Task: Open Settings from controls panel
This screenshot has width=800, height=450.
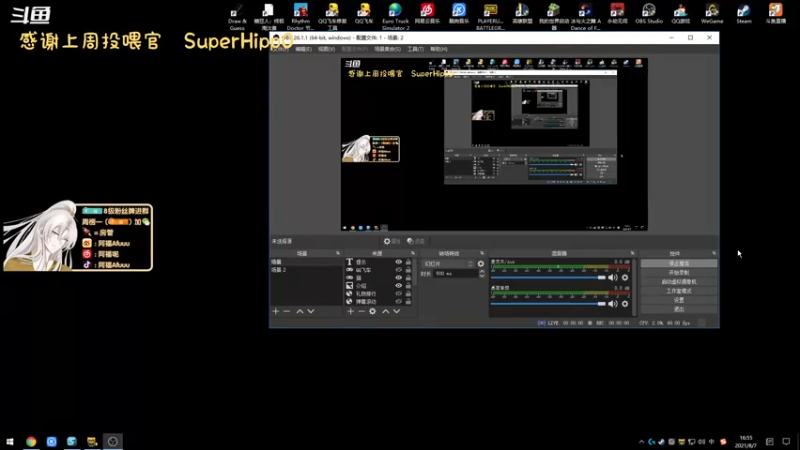Action: [679, 300]
